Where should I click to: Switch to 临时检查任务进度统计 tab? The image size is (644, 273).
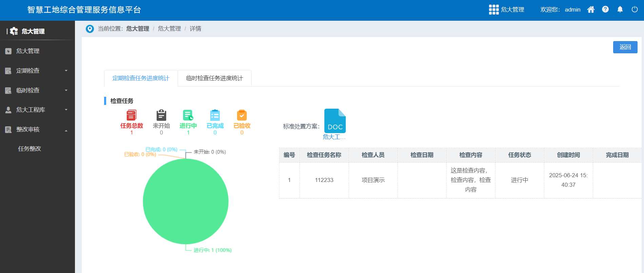coord(214,78)
